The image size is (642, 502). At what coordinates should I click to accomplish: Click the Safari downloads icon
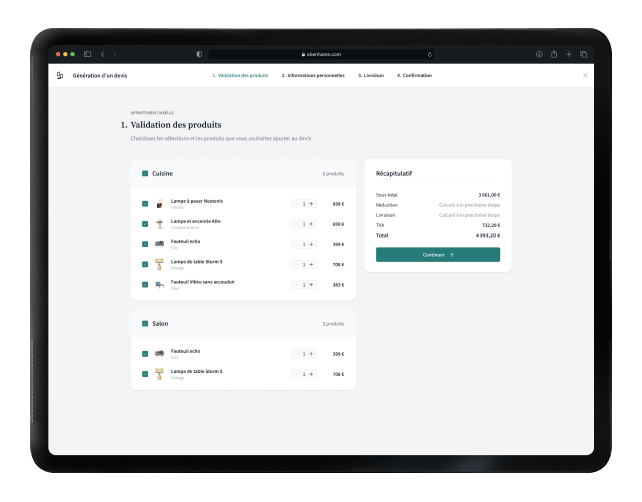539,54
